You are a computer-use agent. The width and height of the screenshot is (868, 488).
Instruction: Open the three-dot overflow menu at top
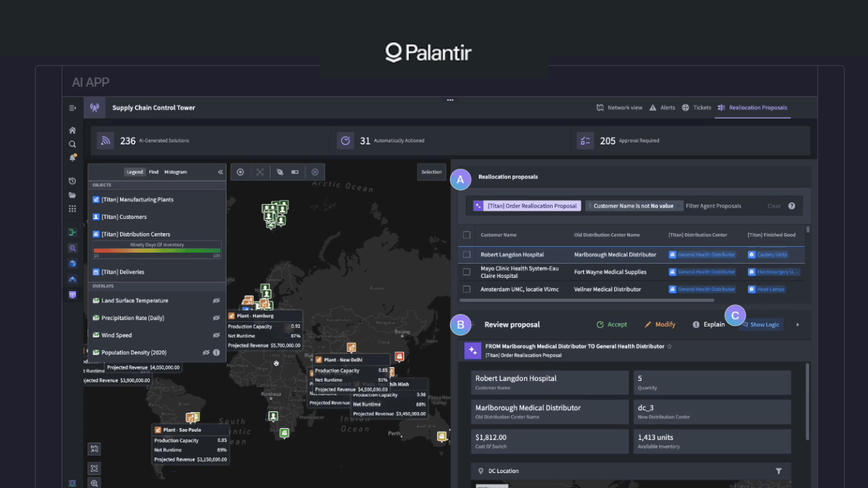pos(450,100)
